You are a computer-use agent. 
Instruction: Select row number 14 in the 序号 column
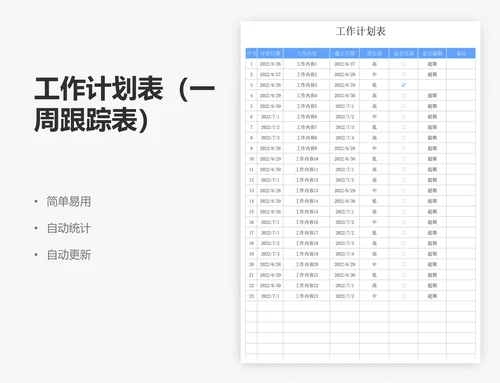251,201
